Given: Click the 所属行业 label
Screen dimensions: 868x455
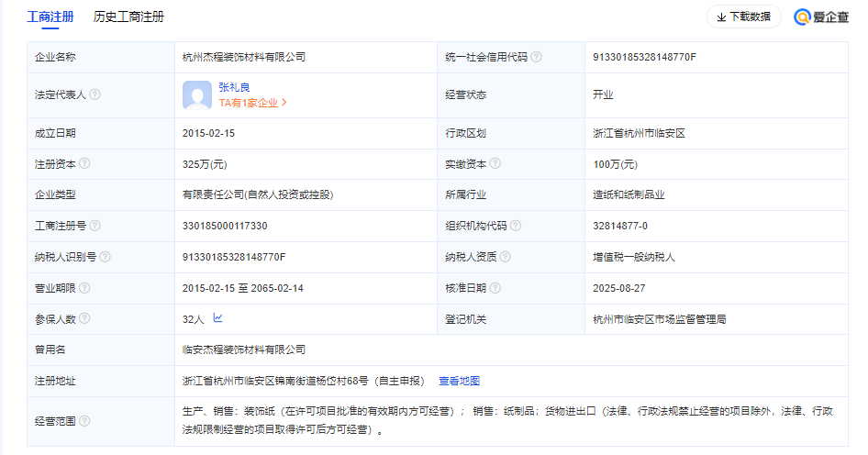Looking at the screenshot, I should click(465, 194).
